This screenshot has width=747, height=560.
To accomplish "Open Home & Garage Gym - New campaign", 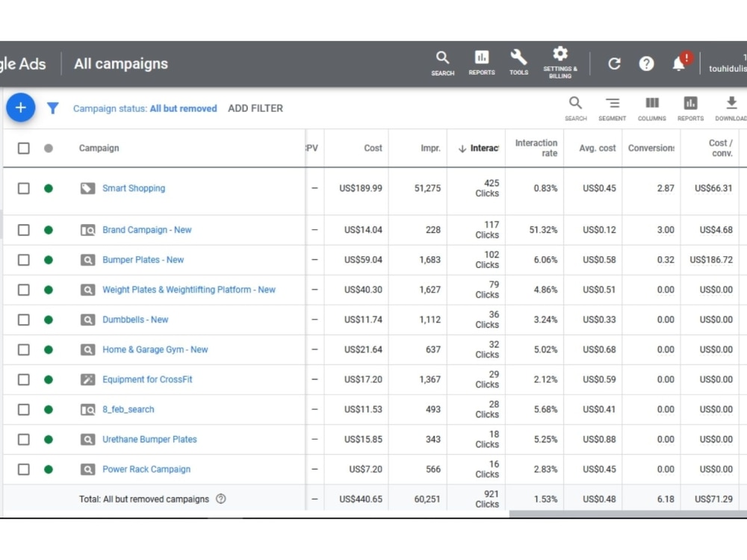I will click(x=155, y=349).
